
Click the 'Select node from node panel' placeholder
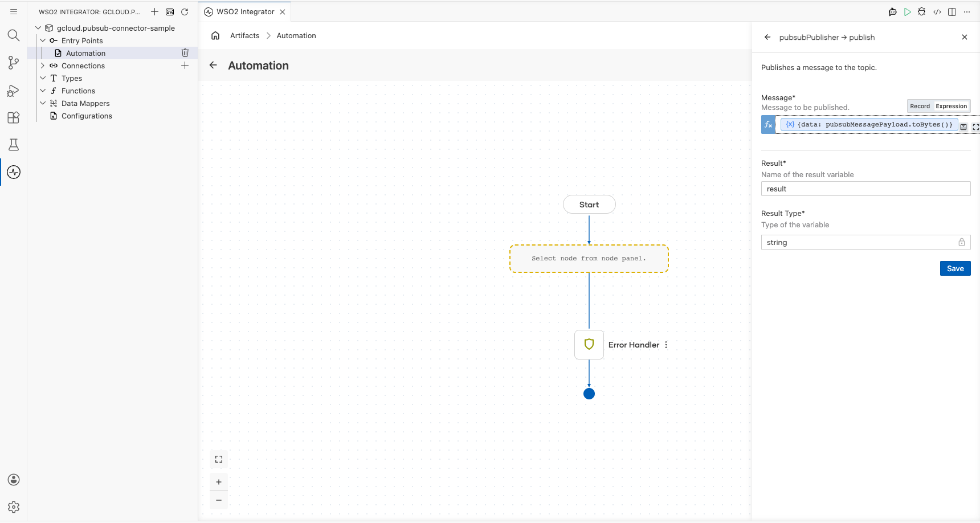[x=589, y=259]
